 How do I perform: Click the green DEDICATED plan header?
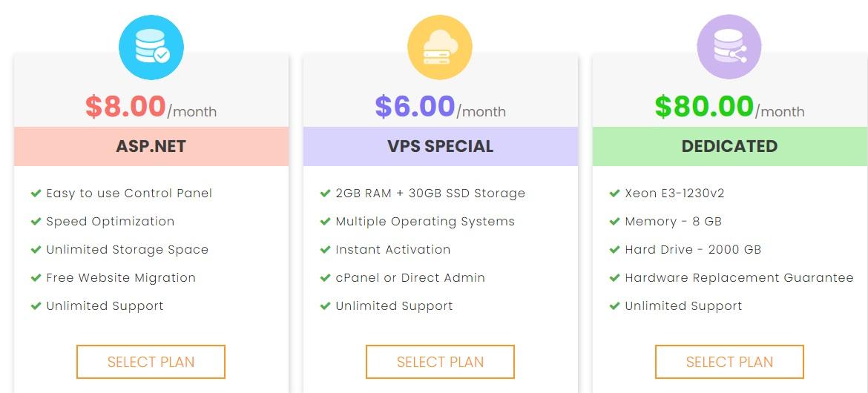[x=729, y=146]
